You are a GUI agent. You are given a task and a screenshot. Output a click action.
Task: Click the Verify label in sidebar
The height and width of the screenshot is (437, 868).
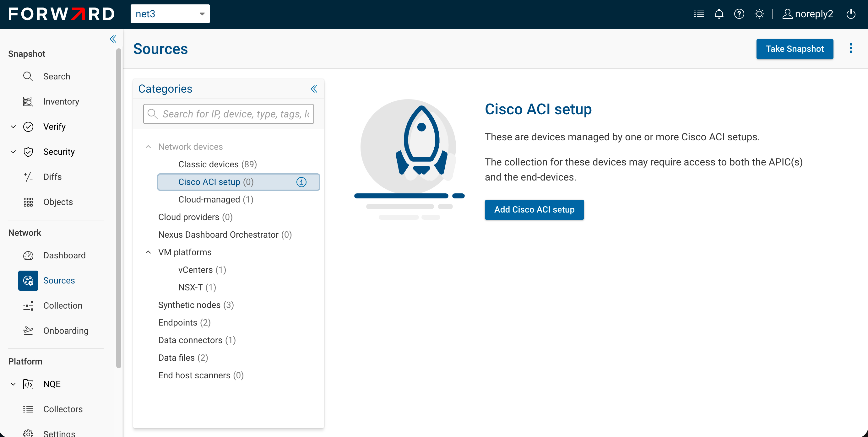(54, 127)
